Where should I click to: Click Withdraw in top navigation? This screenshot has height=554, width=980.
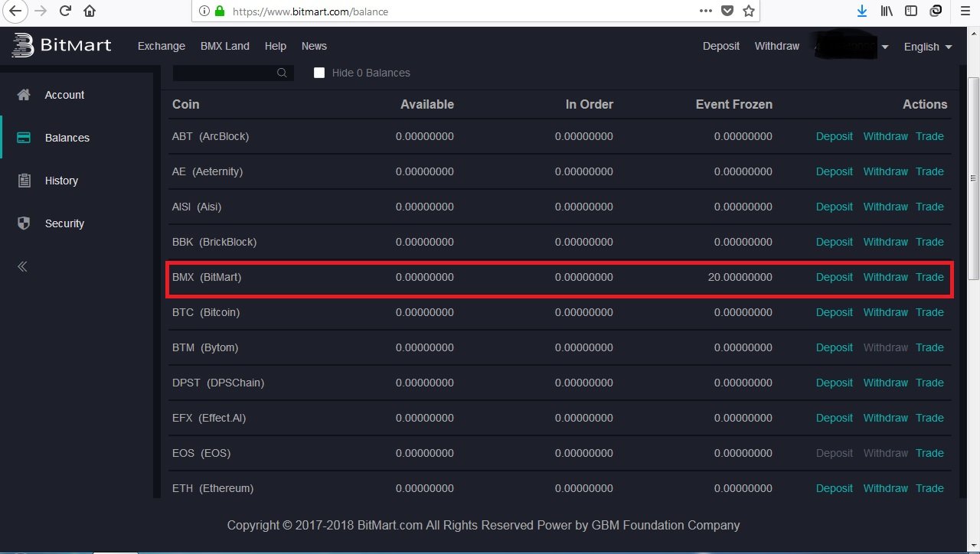click(x=777, y=46)
